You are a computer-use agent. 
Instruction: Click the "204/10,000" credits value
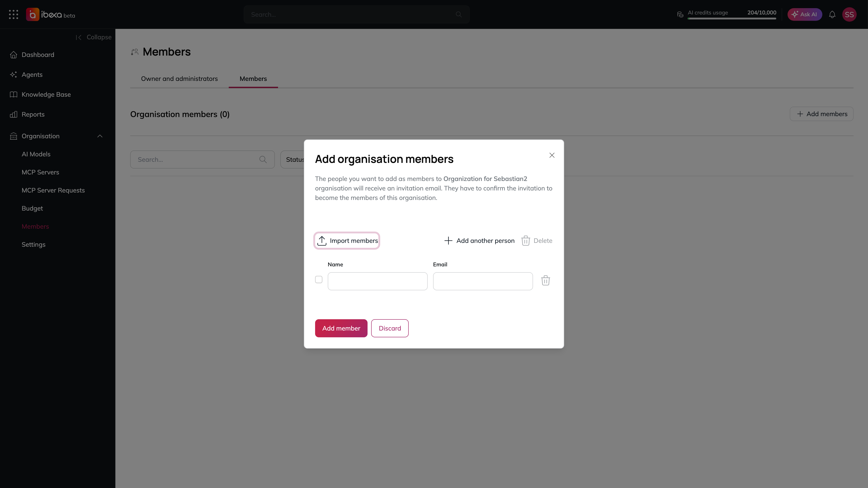(762, 12)
